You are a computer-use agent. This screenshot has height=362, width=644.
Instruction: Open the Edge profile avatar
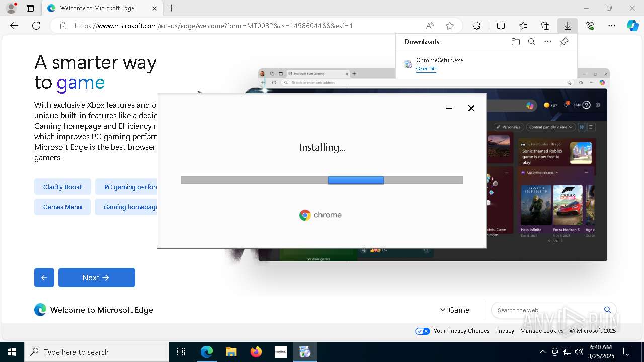(x=11, y=8)
